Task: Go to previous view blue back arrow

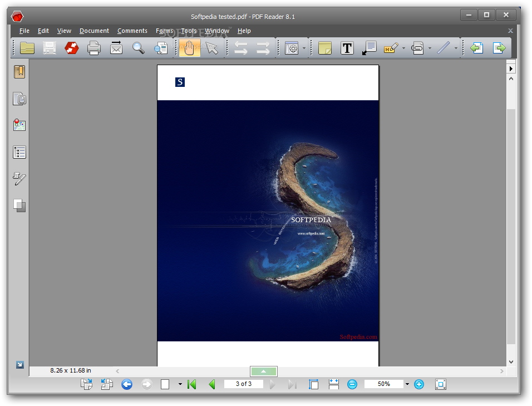Action: (127, 384)
